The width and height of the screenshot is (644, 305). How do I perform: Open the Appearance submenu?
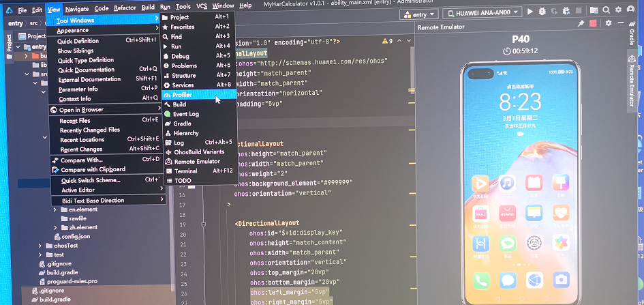click(x=104, y=31)
